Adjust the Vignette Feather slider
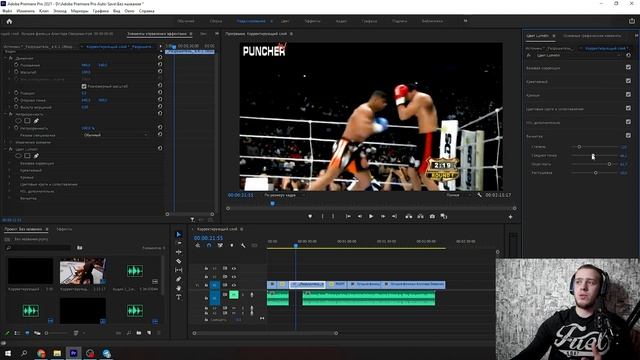The height and width of the screenshot is (360, 640). point(596,173)
